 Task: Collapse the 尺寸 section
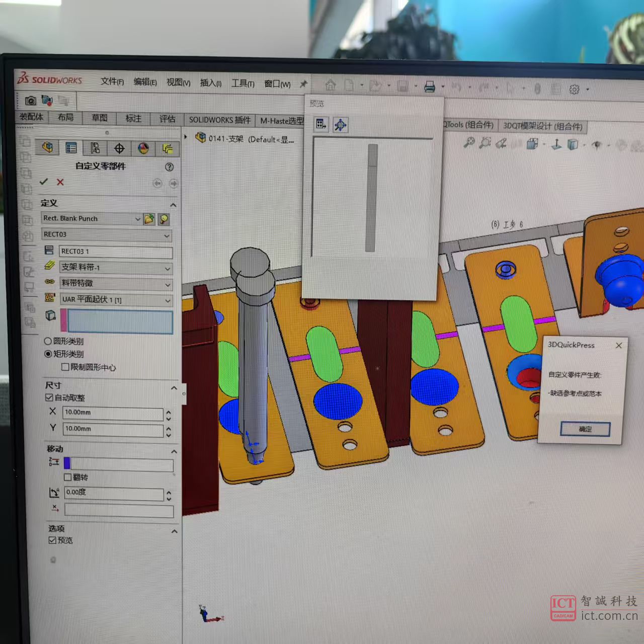(174, 388)
